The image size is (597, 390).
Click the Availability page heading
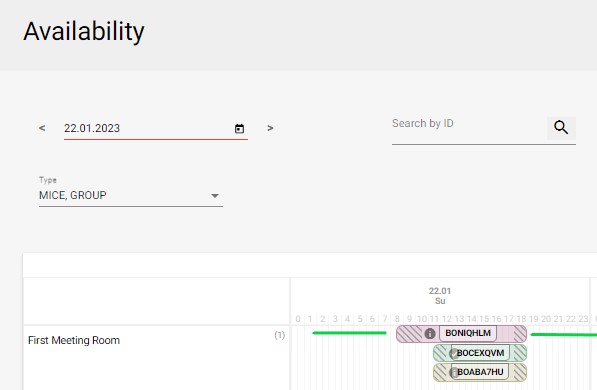point(84,32)
